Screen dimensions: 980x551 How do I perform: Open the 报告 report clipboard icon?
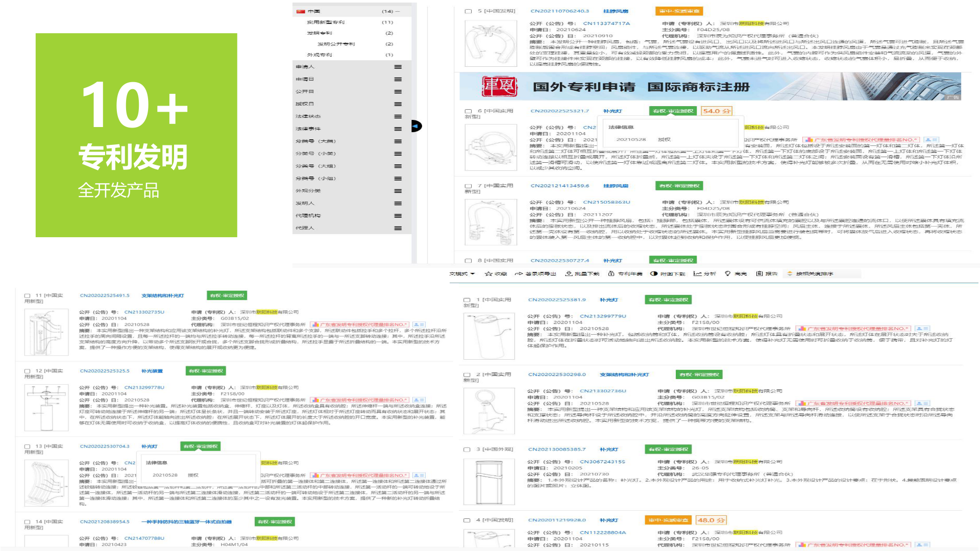click(759, 274)
